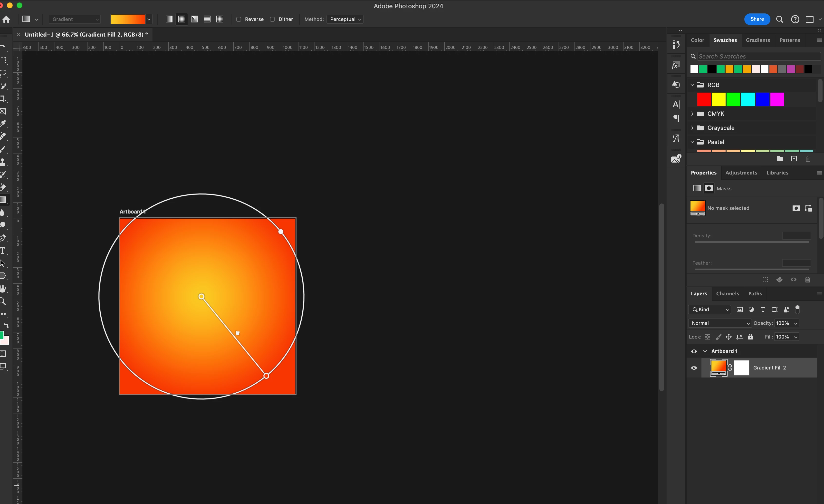
Task: Click the Share button
Action: pos(757,19)
